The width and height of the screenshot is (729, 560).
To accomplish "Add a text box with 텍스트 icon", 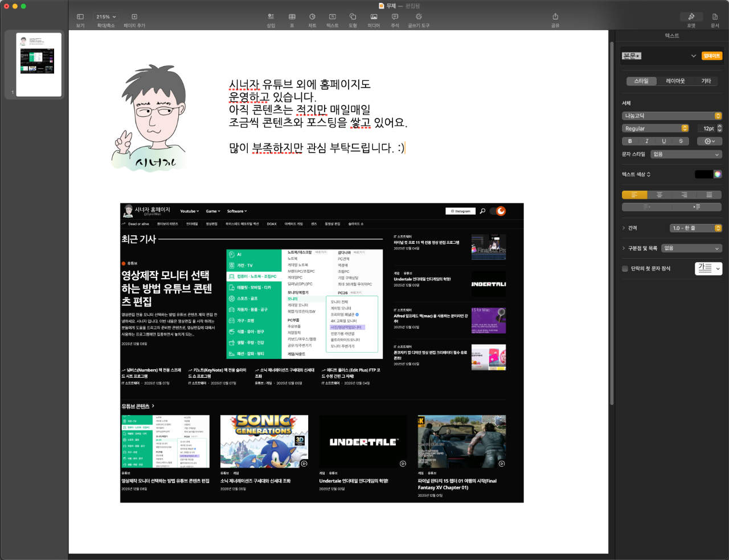I will pyautogui.click(x=333, y=17).
